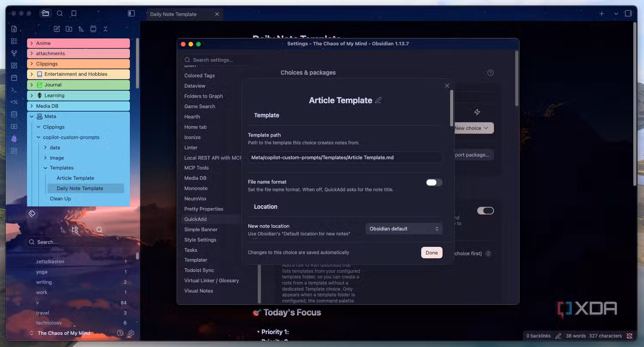Click the tags Search field
Screen dimensions: 644x347
(x=81, y=242)
